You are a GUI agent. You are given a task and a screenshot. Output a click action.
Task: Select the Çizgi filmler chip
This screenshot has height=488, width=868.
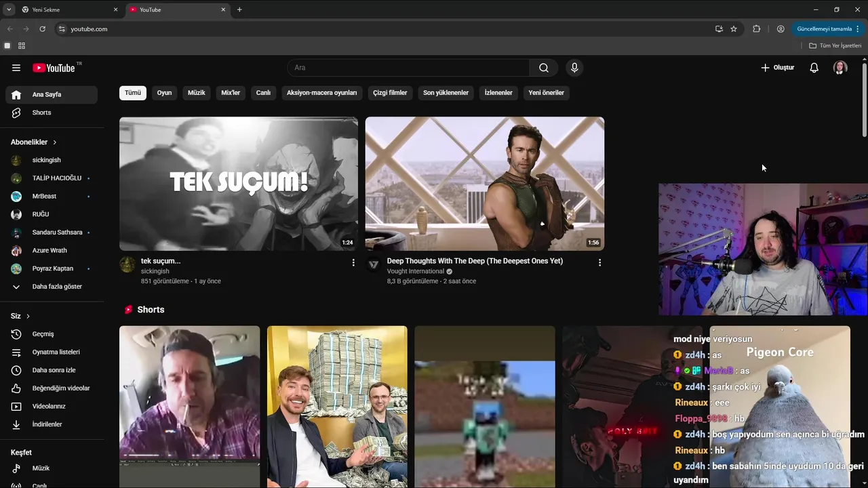(390, 93)
